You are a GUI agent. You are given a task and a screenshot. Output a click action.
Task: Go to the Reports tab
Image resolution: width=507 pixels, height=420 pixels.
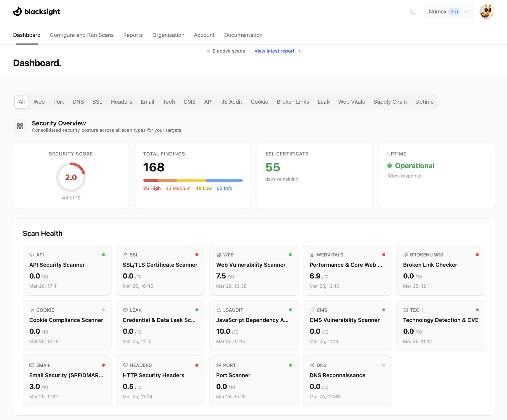(x=133, y=35)
